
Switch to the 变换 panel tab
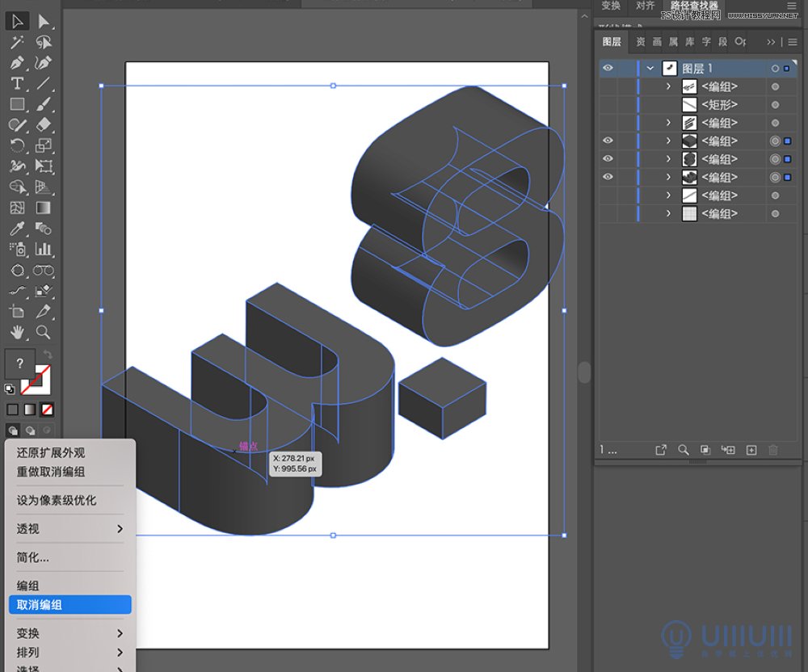612,6
